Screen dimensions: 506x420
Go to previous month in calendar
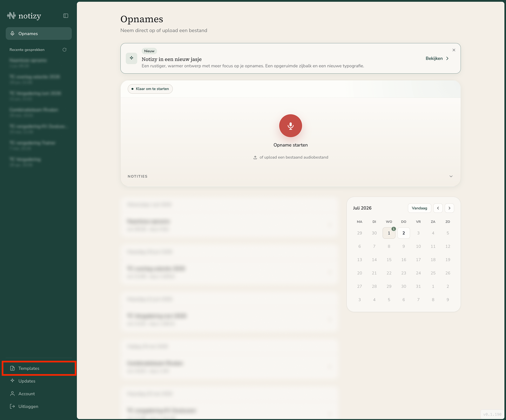coord(438,208)
